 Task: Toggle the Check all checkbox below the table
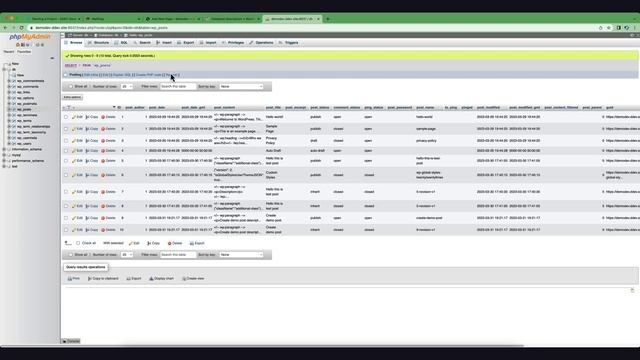(x=78, y=243)
